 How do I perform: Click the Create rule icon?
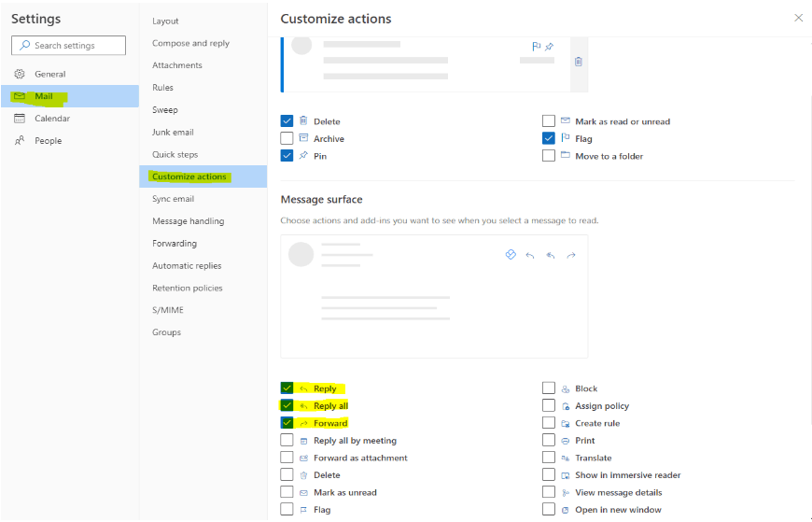(566, 424)
